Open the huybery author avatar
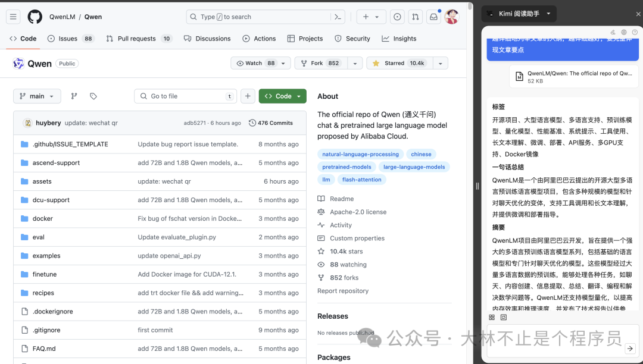The height and width of the screenshot is (364, 643). [x=27, y=123]
